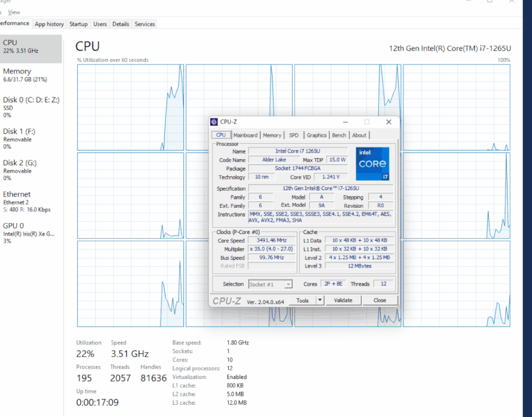
Task: Open the View menu in Task Manager
Action: (14, 12)
